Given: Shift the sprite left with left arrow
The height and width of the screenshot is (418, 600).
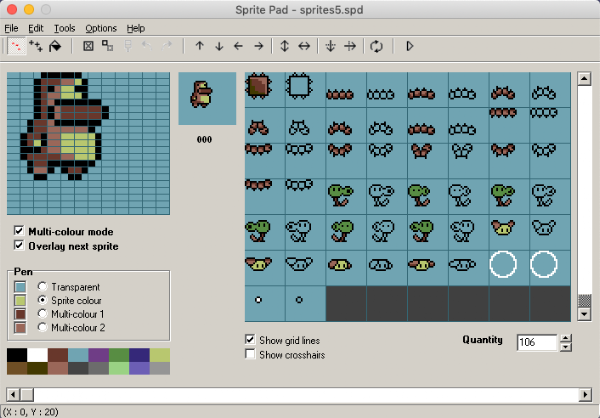Looking at the screenshot, I should (x=238, y=46).
